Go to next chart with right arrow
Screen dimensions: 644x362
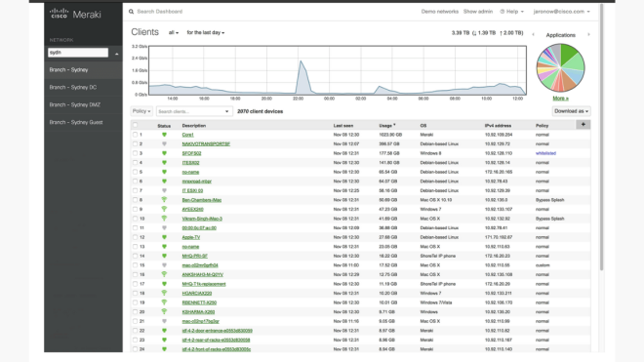(588, 35)
